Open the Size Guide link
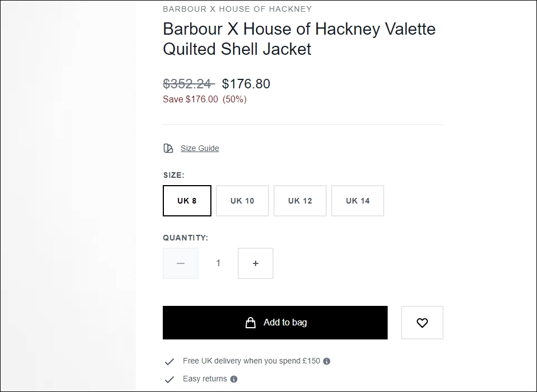This screenshot has height=392, width=537. (200, 148)
